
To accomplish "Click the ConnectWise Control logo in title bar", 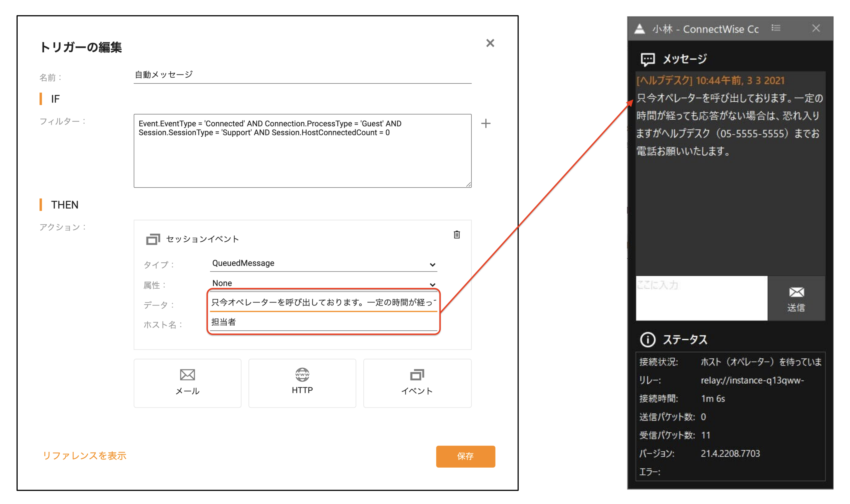I will pyautogui.click(x=639, y=29).
